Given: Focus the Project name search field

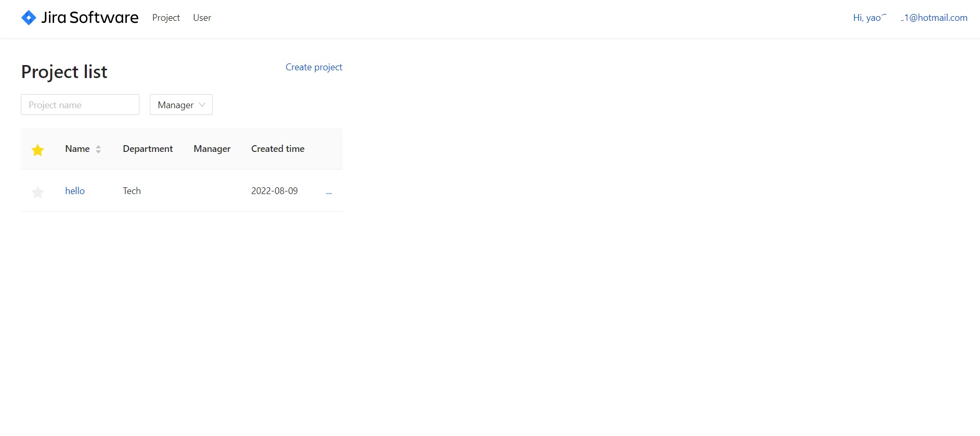Looking at the screenshot, I should pos(80,105).
